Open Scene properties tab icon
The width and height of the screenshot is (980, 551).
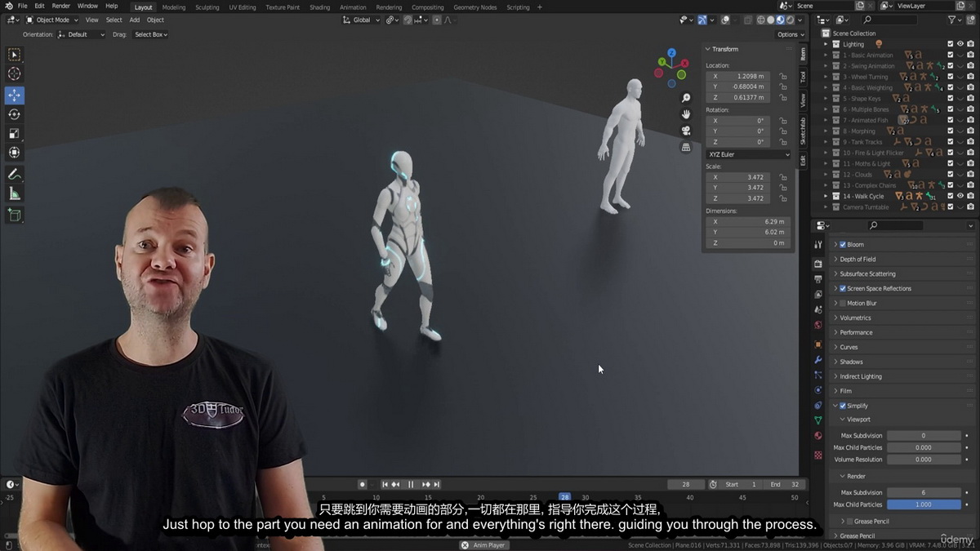point(818,310)
